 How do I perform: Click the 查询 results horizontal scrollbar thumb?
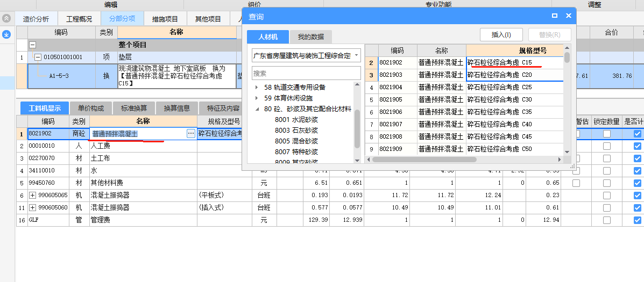tap(424, 160)
